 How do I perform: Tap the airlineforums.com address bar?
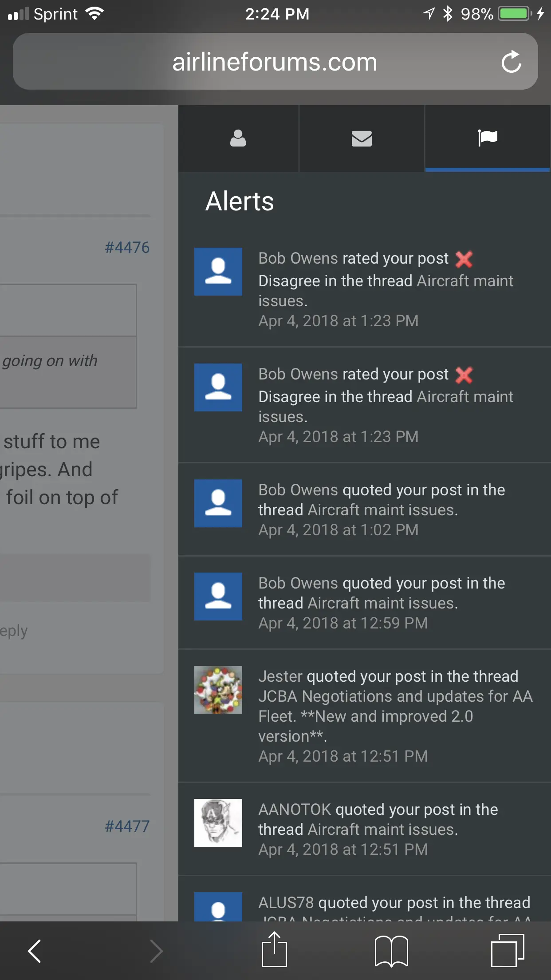tap(275, 62)
